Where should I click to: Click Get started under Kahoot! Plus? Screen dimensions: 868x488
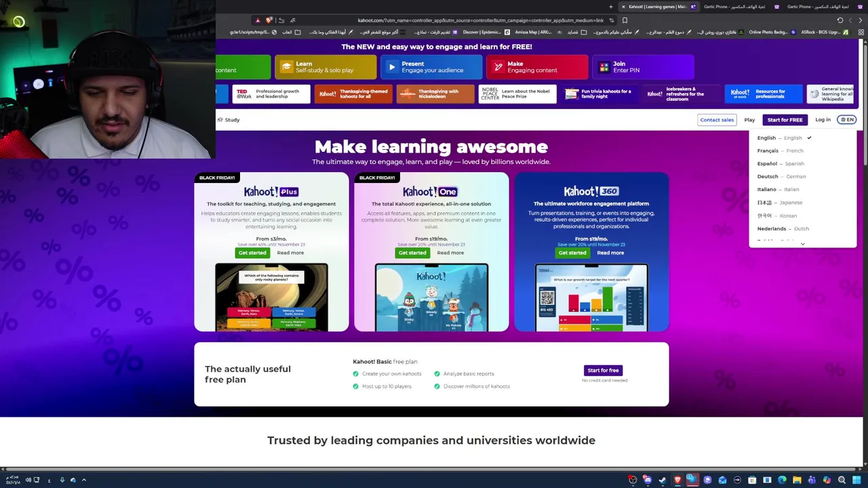[x=252, y=253]
